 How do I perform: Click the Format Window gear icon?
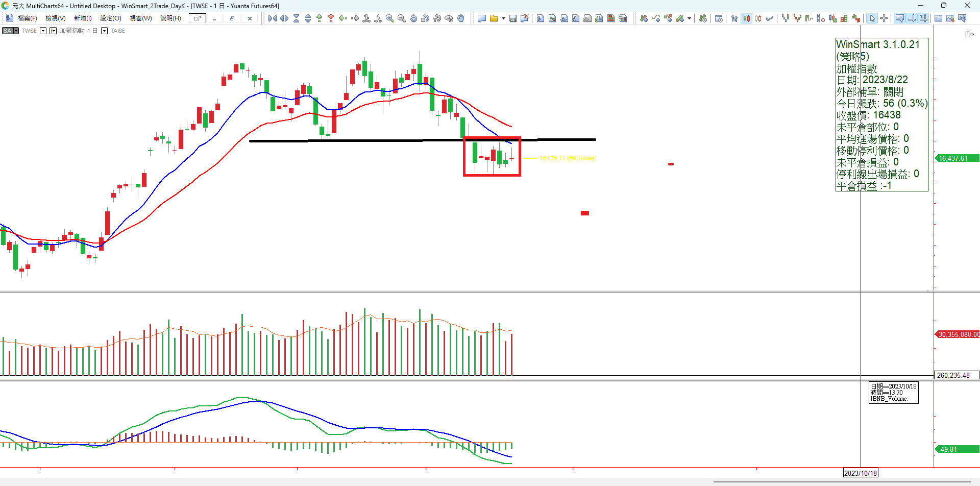click(x=719, y=18)
